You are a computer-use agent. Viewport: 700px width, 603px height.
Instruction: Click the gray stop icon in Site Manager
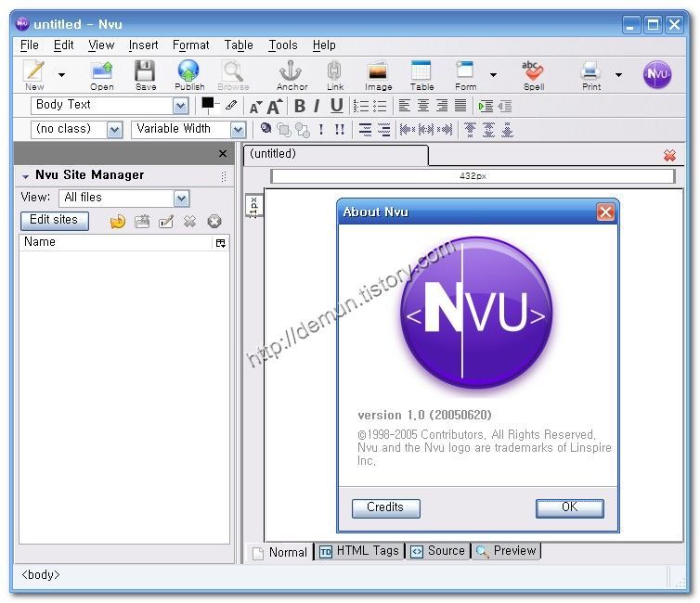point(214,221)
